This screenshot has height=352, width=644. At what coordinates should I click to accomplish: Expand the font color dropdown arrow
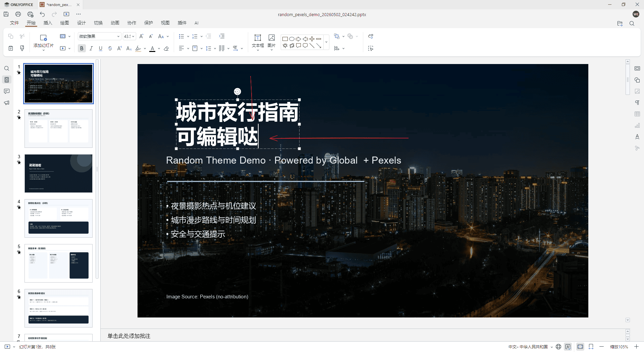coord(159,48)
